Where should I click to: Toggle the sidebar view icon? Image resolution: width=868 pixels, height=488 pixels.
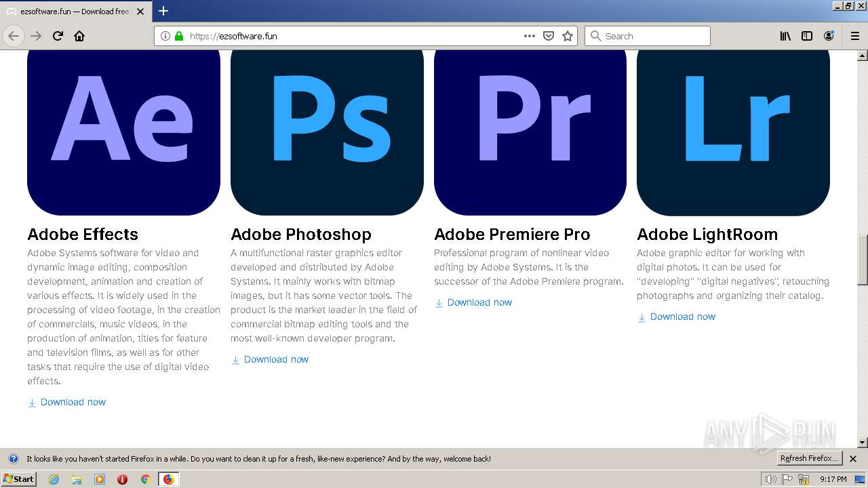click(x=807, y=36)
